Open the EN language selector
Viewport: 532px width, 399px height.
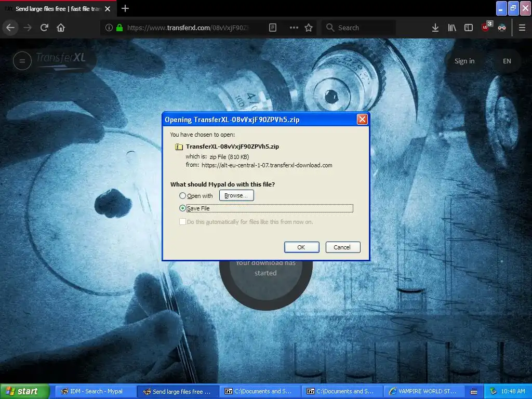pos(507,61)
